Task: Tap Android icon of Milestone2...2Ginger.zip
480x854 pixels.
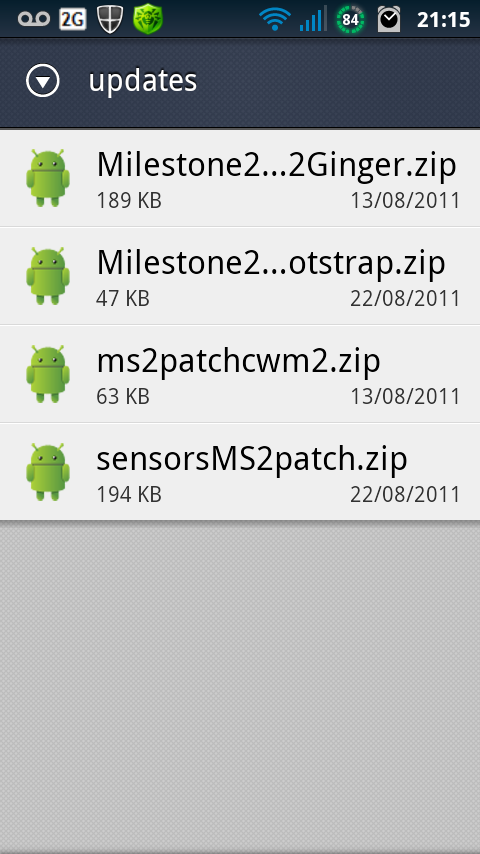Action: point(48,178)
